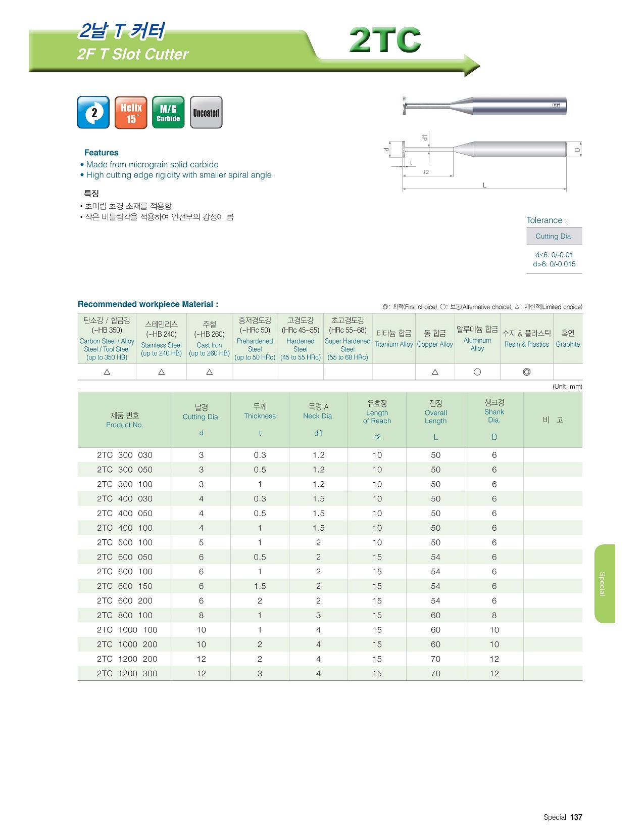This screenshot has width=644, height=834.
Task: Click the gray Uncoated badge
Action: (x=206, y=112)
